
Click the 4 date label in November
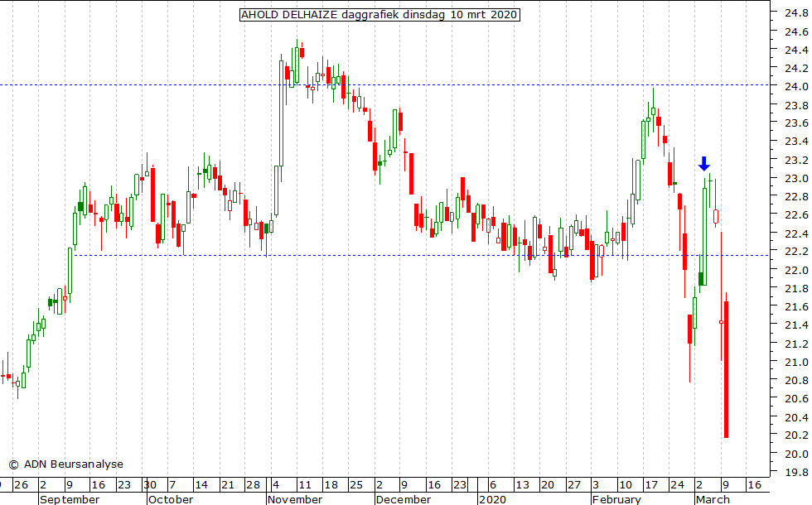275,485
